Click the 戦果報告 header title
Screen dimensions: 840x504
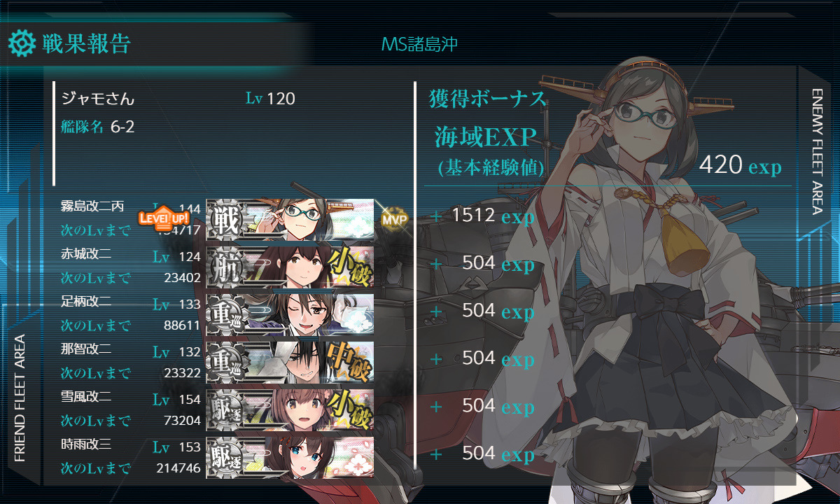pos(86,43)
